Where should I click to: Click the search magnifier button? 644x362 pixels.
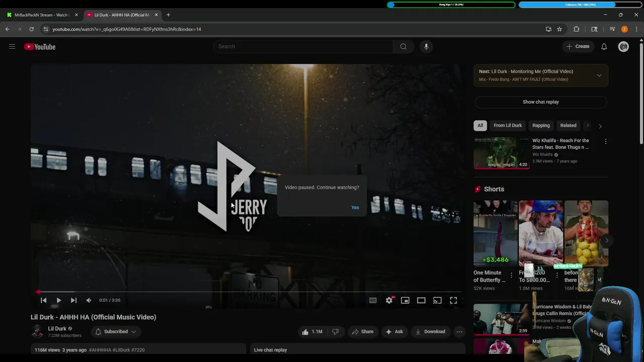[x=403, y=46]
